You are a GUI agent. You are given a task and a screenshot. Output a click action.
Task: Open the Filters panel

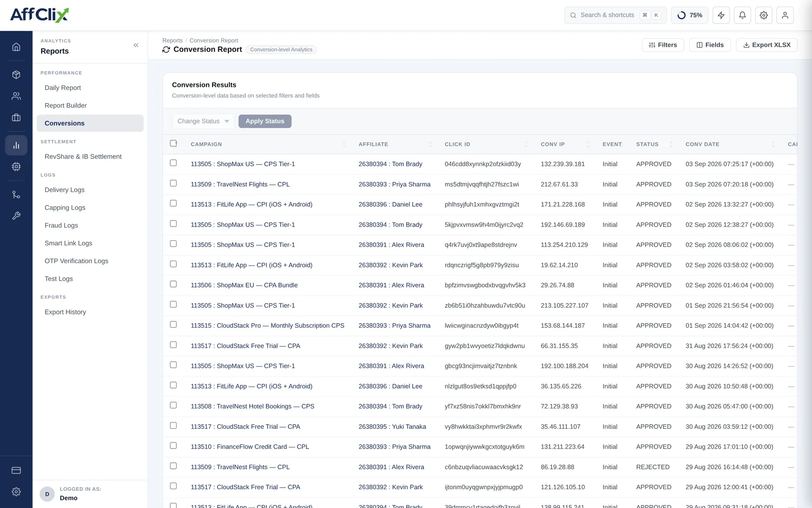point(663,45)
